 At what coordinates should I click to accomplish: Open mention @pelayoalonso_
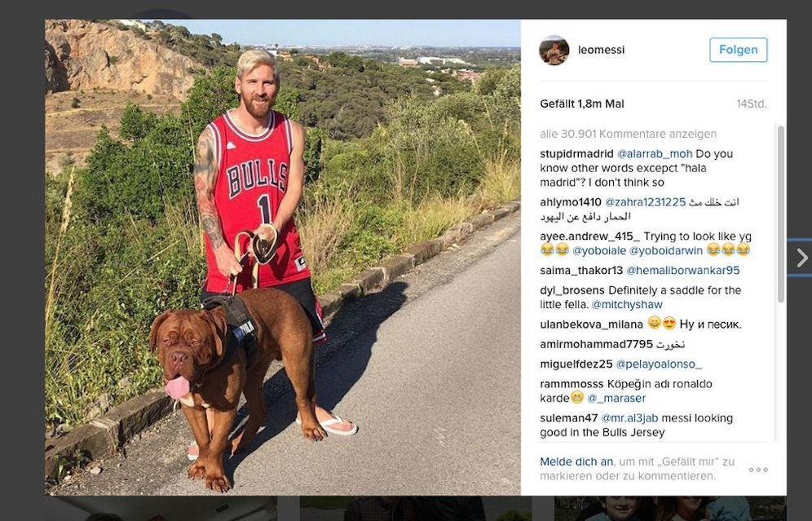pyautogui.click(x=659, y=364)
